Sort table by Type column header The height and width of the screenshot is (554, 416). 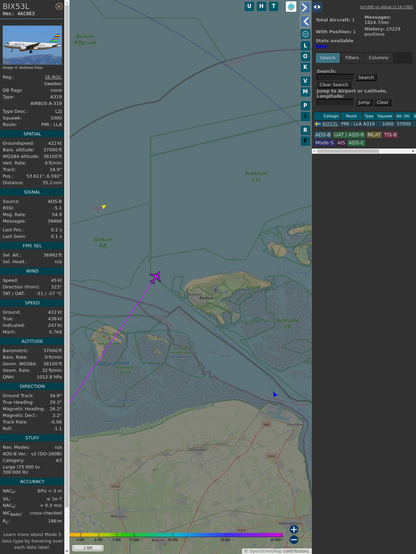(369, 116)
